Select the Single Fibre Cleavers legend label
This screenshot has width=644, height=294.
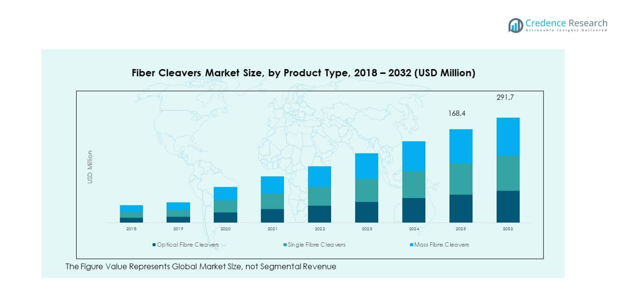317,245
